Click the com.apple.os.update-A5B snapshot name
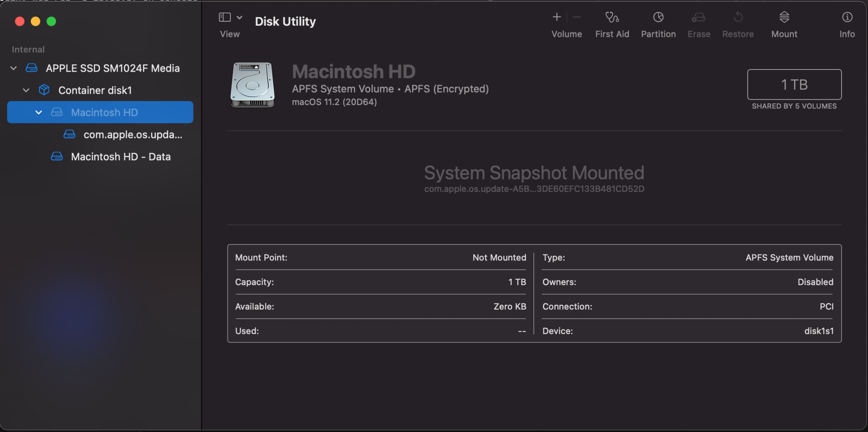This screenshot has height=432, width=868. (534, 189)
